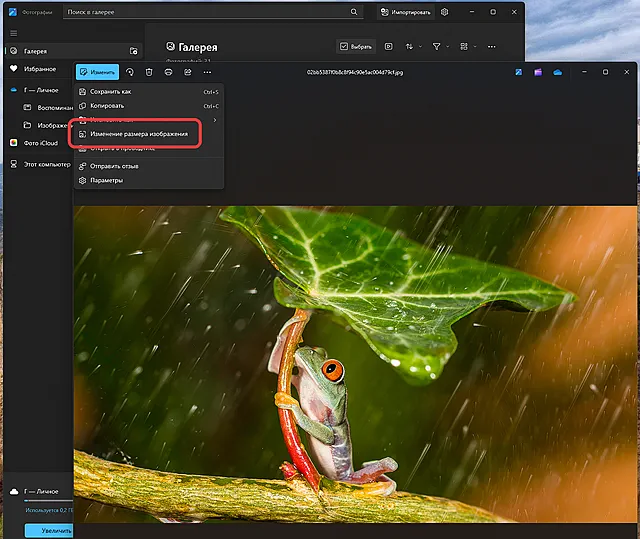
Task: Maximize the photo viewer window
Action: click(x=605, y=72)
